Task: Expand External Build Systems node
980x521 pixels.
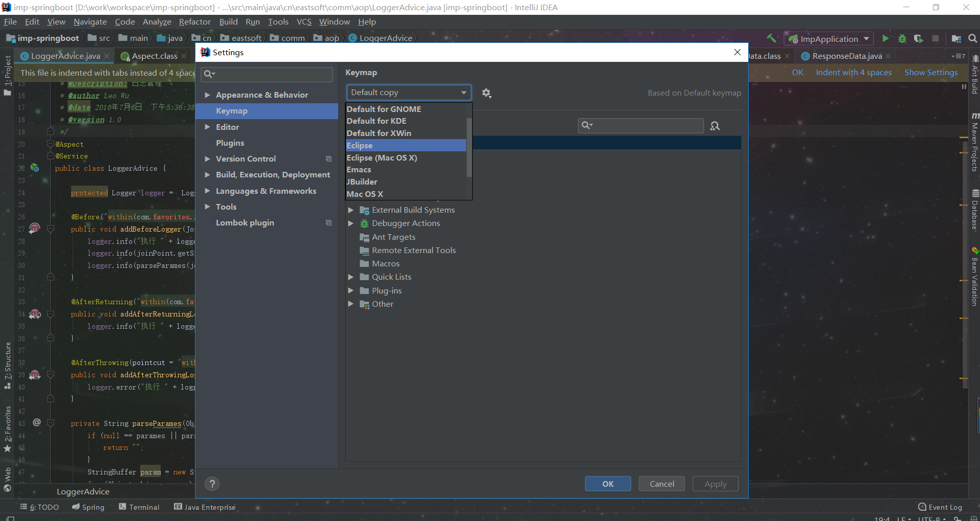Action: point(351,210)
